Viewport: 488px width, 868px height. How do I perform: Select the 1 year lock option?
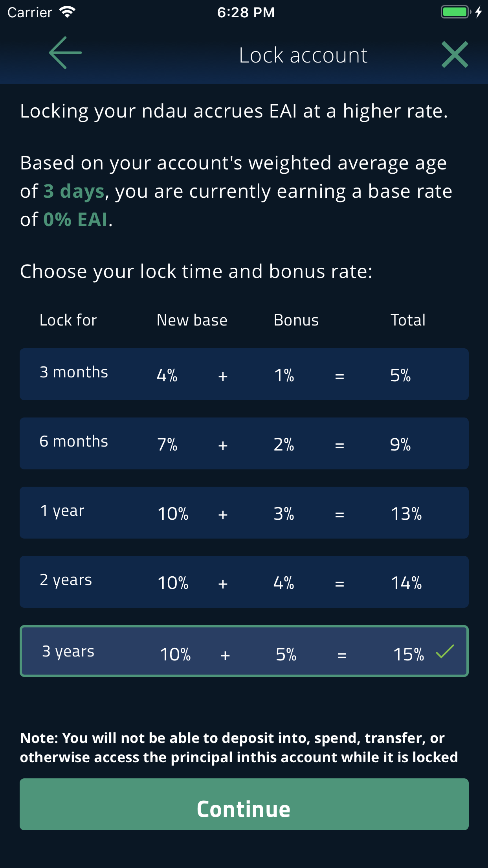pyautogui.click(x=244, y=512)
